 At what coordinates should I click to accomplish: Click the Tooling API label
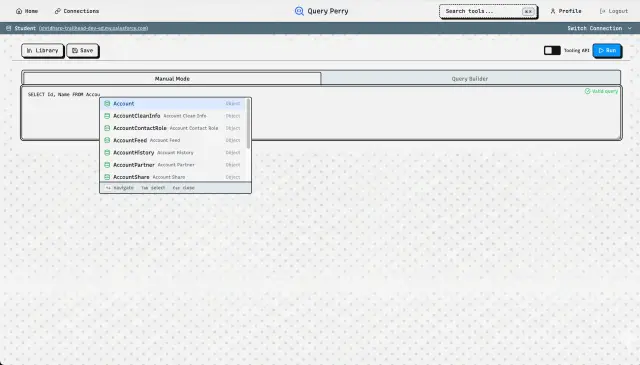(x=577, y=50)
